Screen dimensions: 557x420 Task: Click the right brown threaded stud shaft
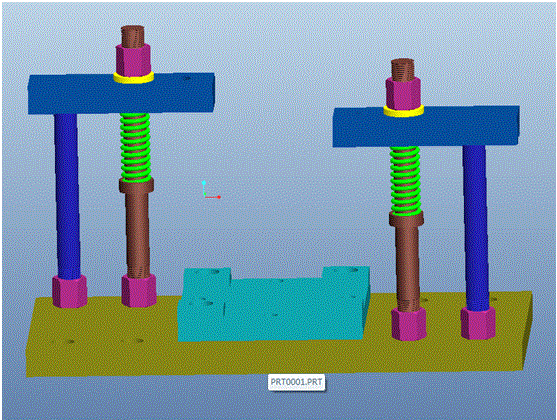pos(407,265)
